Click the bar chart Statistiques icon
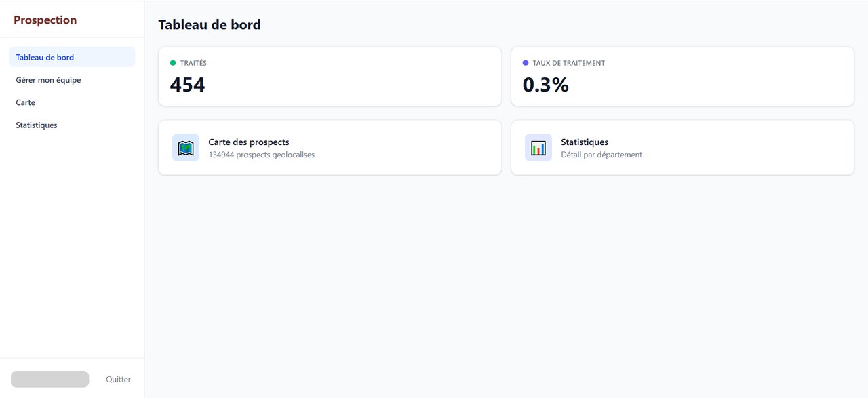868x398 pixels. click(x=538, y=148)
